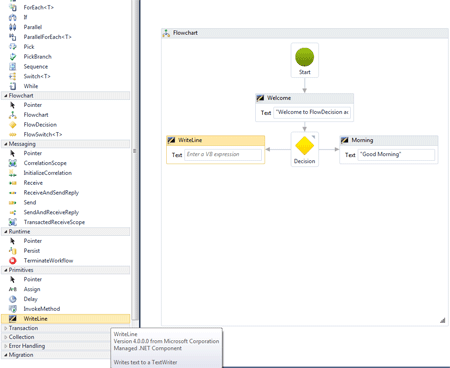Click the splitter grip between toolbox and designer
450x368 pixels.
coord(134,151)
